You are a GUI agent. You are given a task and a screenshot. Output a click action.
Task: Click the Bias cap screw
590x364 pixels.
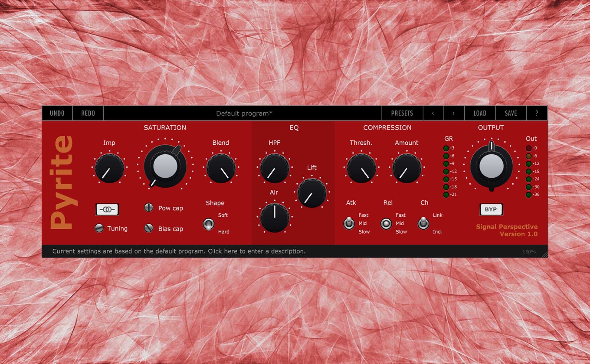(149, 228)
